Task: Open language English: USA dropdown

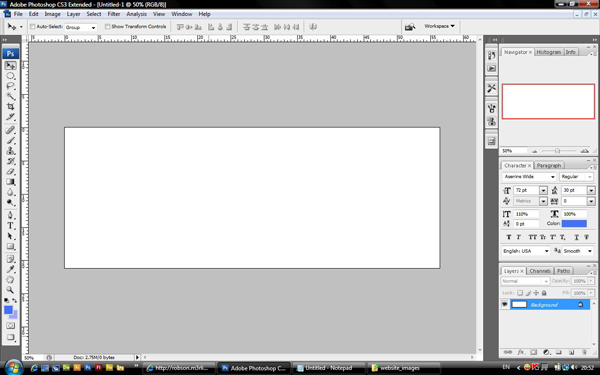Action: click(x=526, y=251)
